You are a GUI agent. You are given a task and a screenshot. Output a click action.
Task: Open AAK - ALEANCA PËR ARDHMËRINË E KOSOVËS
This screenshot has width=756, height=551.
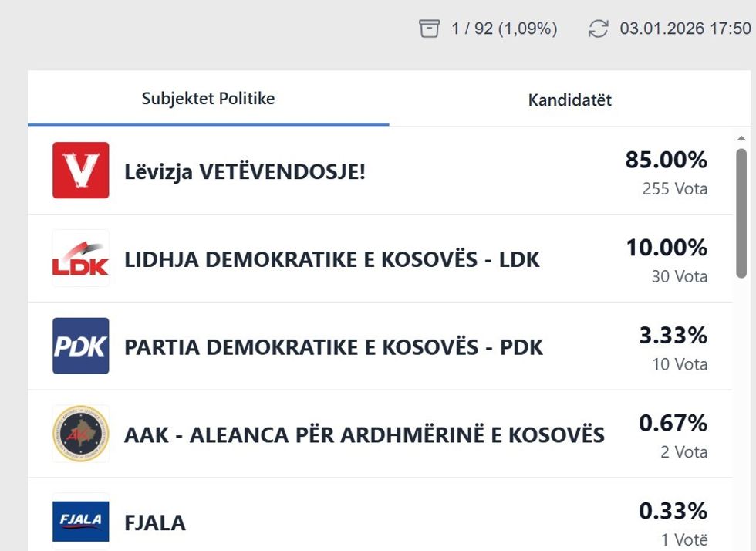pyautogui.click(x=364, y=435)
